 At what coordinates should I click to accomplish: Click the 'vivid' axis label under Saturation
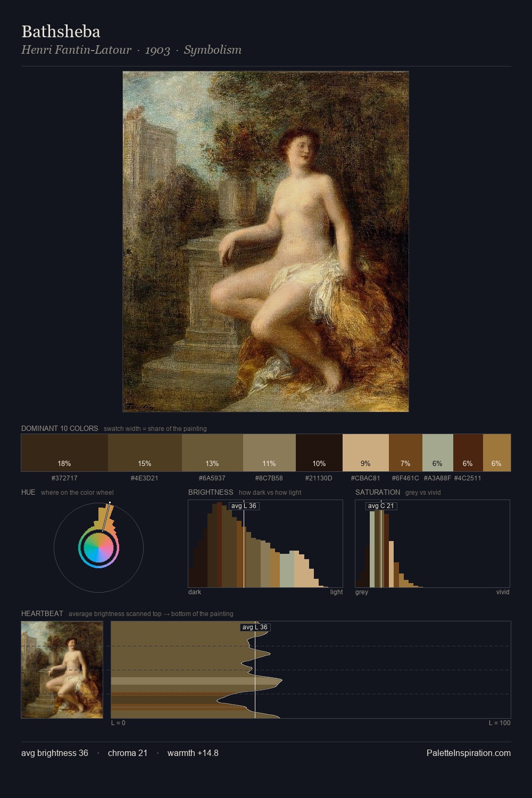coord(503,592)
